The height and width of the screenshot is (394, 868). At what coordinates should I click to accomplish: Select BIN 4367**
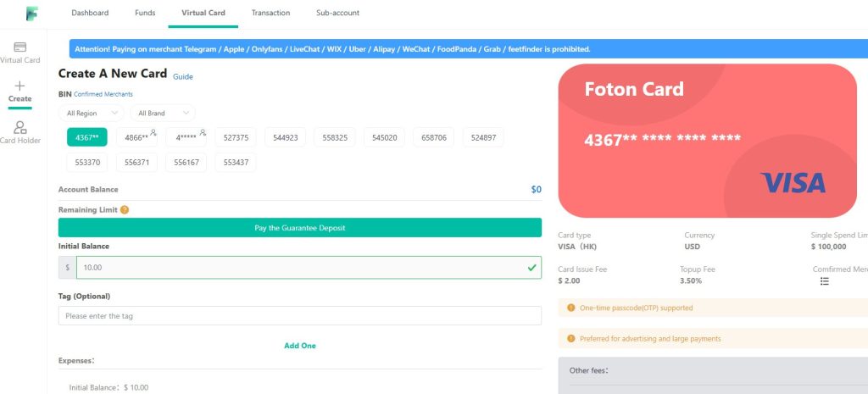(87, 137)
